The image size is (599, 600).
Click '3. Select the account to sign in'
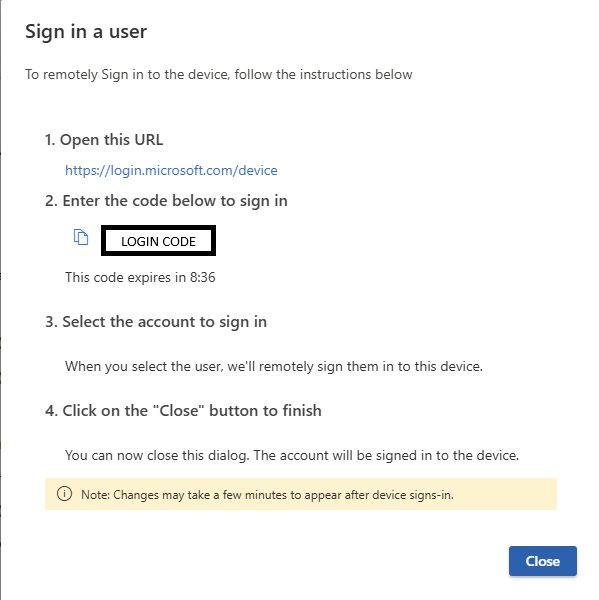[156, 322]
